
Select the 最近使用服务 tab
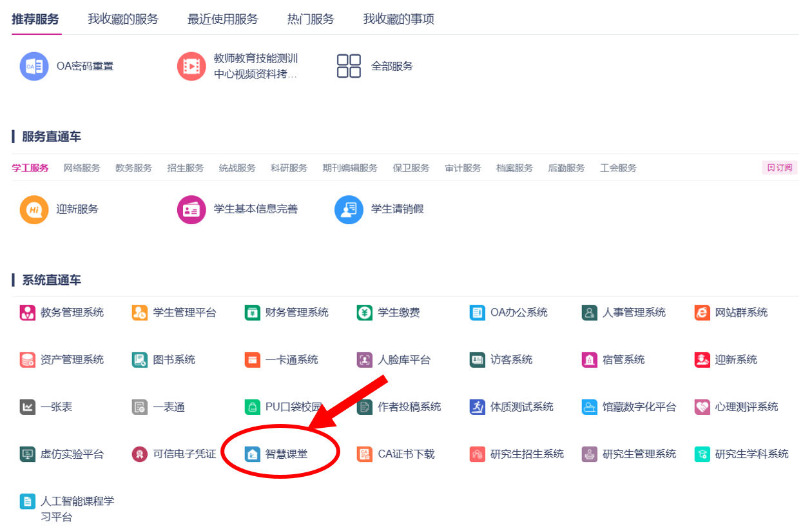pyautogui.click(x=222, y=19)
